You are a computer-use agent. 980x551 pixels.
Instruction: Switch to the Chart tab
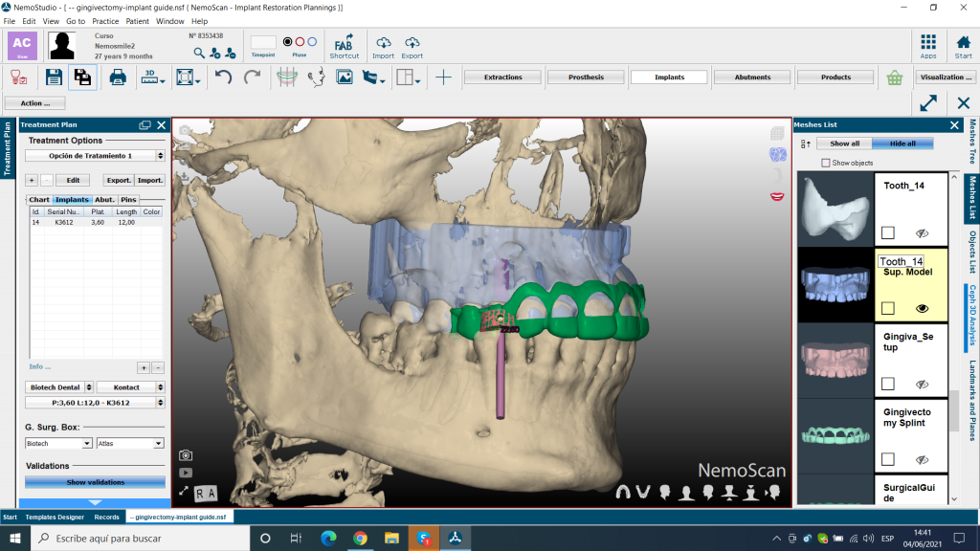38,200
